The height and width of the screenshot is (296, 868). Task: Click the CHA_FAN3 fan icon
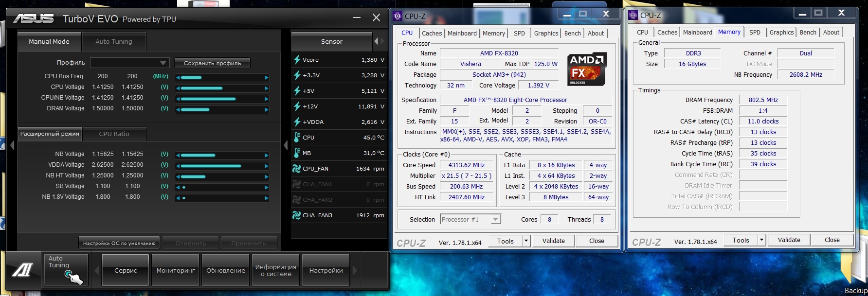[296, 215]
